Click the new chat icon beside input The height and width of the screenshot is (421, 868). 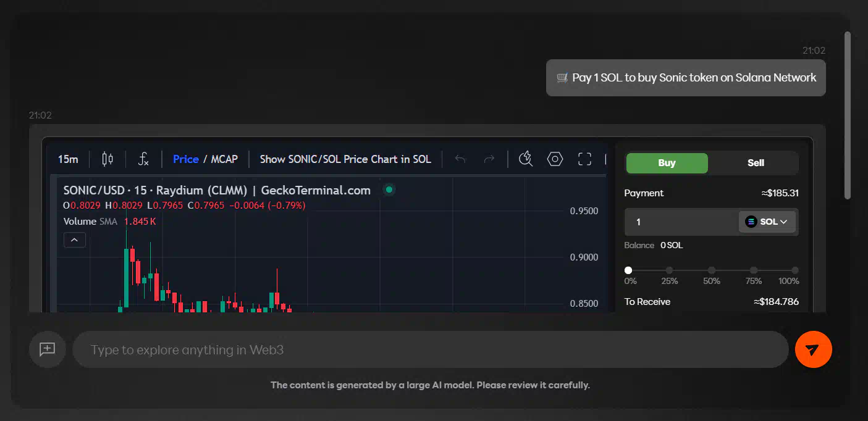coord(48,349)
